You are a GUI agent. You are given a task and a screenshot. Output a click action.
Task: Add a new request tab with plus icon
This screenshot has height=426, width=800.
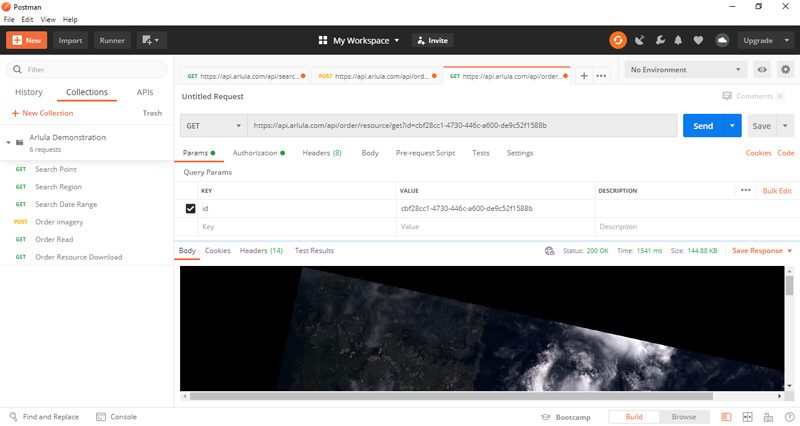click(584, 76)
